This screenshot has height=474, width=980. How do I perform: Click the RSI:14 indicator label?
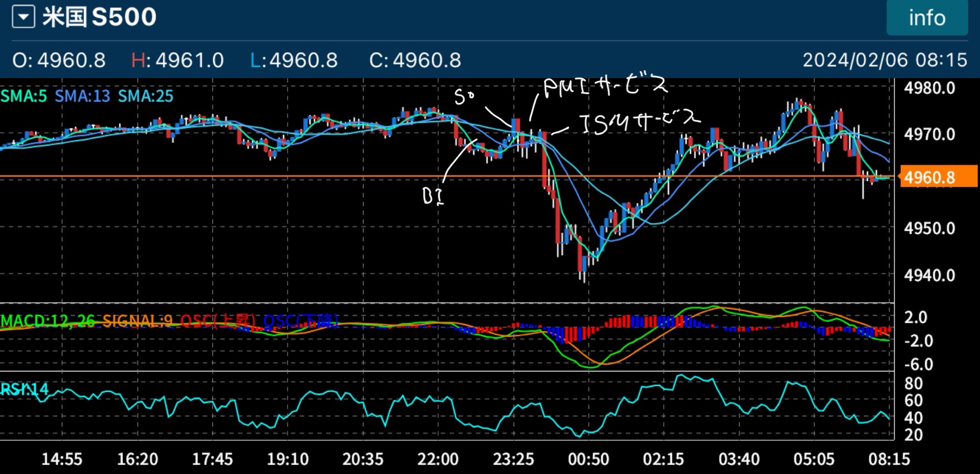(24, 389)
